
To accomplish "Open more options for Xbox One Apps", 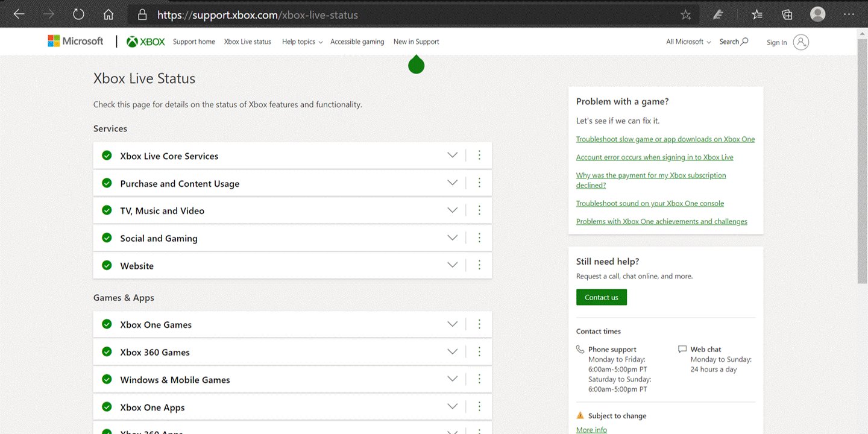I will pyautogui.click(x=479, y=406).
